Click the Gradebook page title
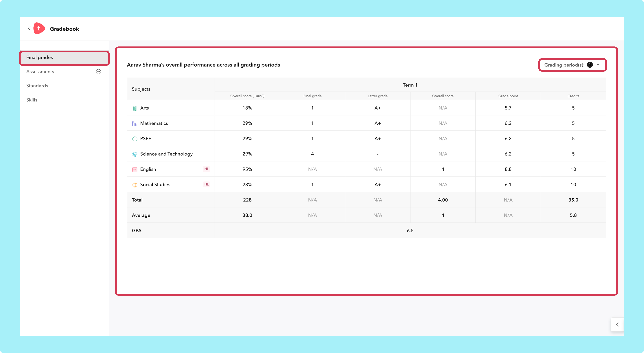 [64, 29]
